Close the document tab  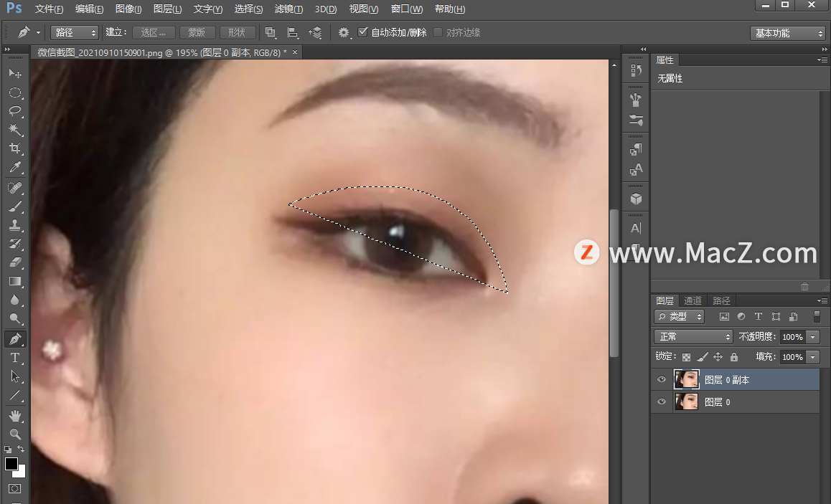coord(295,52)
